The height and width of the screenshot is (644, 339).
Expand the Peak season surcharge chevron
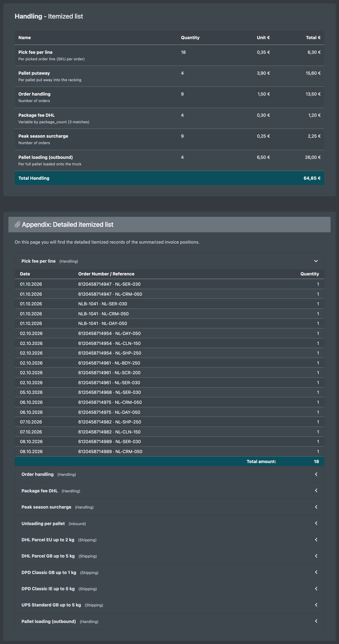316,507
